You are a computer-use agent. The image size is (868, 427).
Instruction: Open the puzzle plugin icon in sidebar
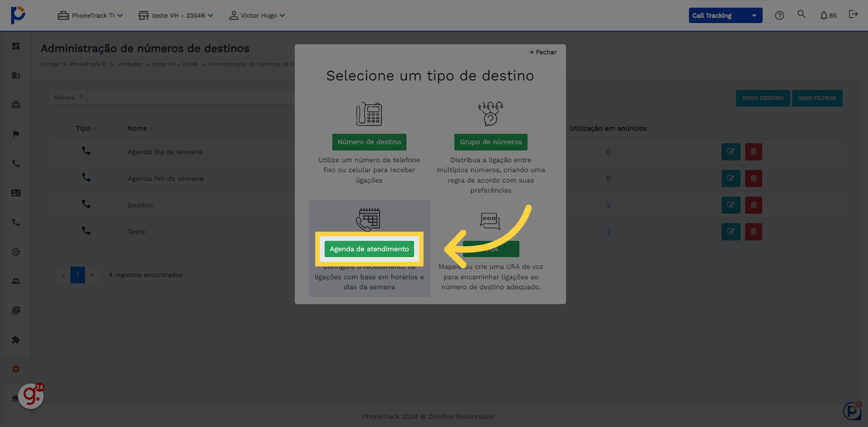[16, 340]
